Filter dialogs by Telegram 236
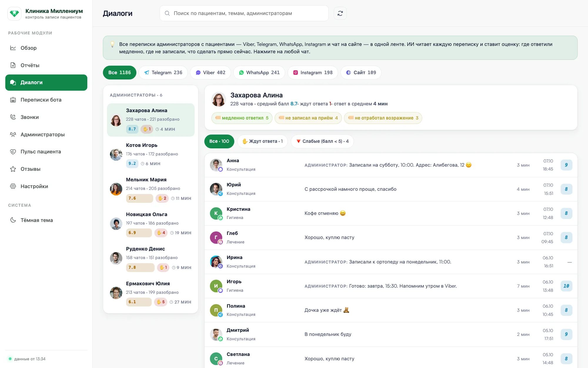This screenshot has height=368, width=588. (x=163, y=72)
